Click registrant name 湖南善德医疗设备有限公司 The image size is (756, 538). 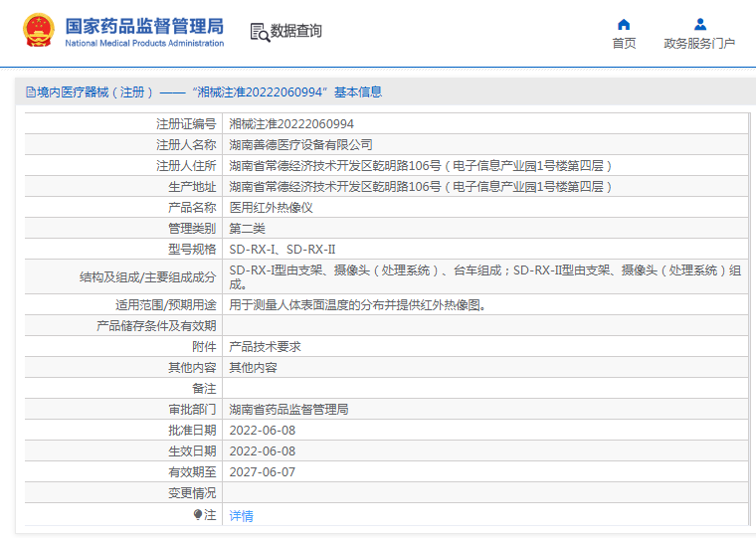click(300, 144)
